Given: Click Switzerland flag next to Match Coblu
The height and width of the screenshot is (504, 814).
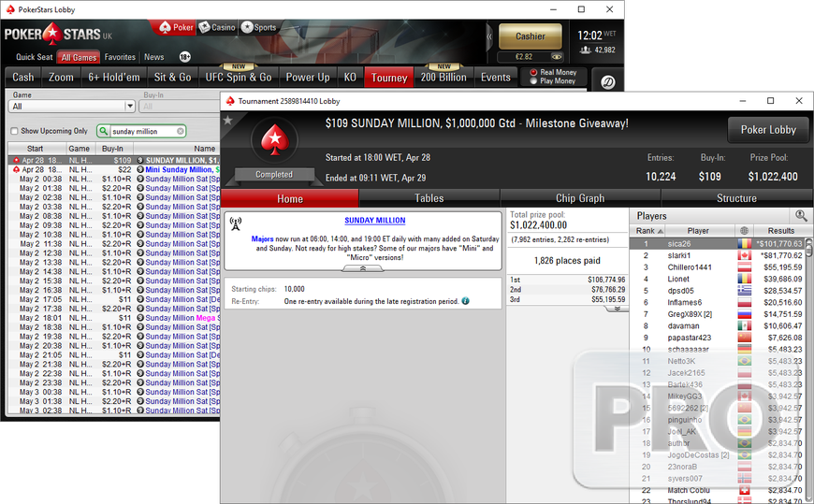Looking at the screenshot, I should tap(744, 490).
